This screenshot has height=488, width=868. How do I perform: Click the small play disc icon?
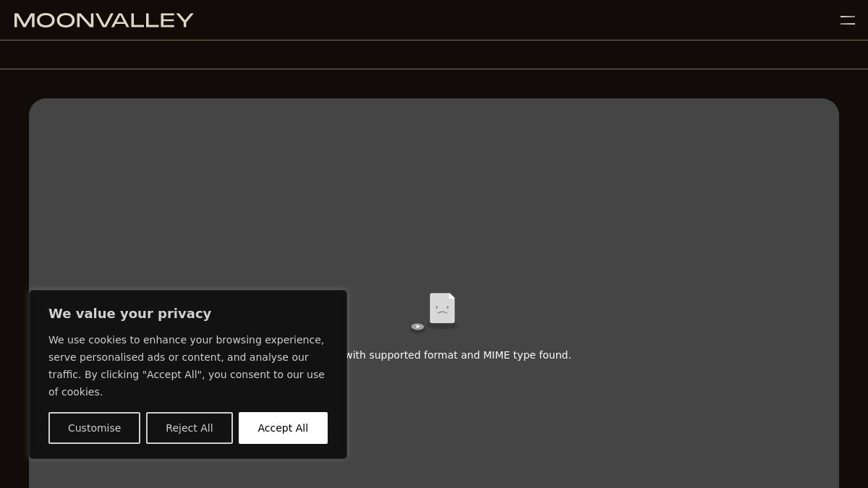point(417,327)
